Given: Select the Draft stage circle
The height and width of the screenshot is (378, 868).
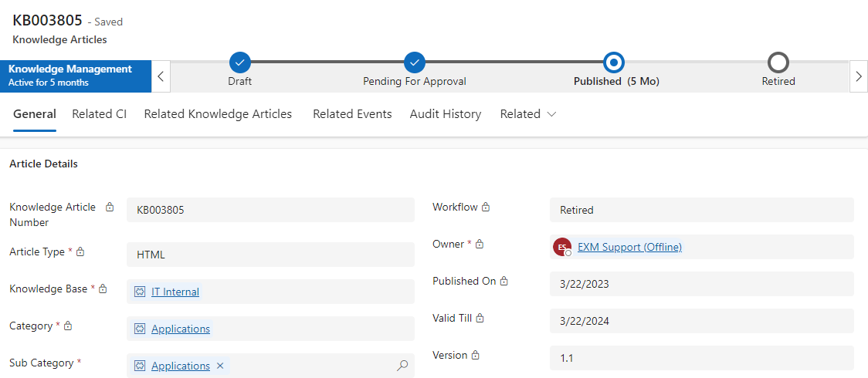Looking at the screenshot, I should (x=240, y=62).
